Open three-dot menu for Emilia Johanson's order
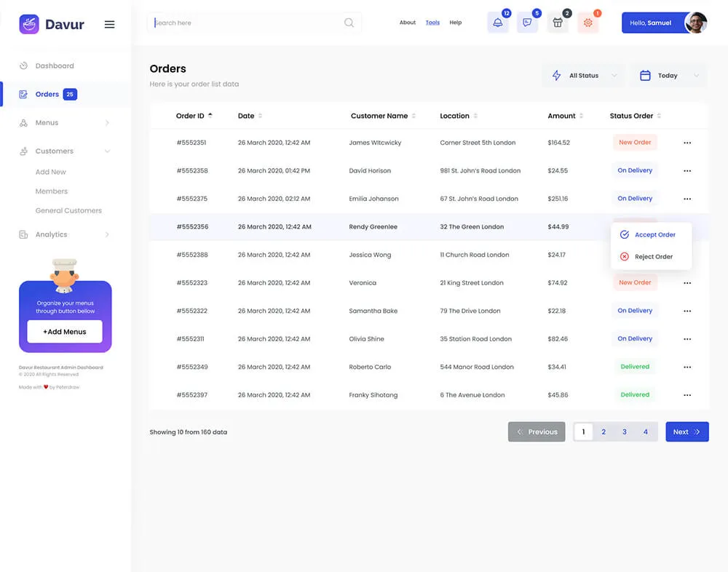This screenshot has width=728, height=572. [x=687, y=199]
